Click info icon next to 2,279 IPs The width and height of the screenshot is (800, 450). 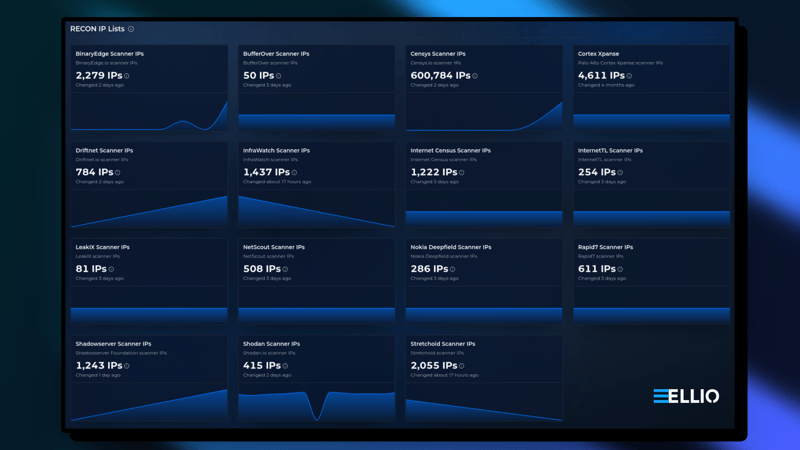pos(127,76)
